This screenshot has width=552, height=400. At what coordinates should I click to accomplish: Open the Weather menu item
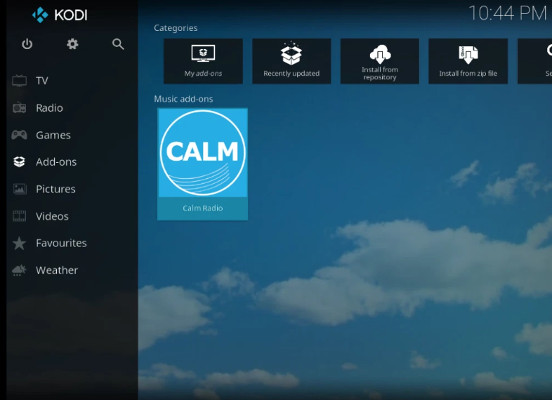(x=57, y=270)
